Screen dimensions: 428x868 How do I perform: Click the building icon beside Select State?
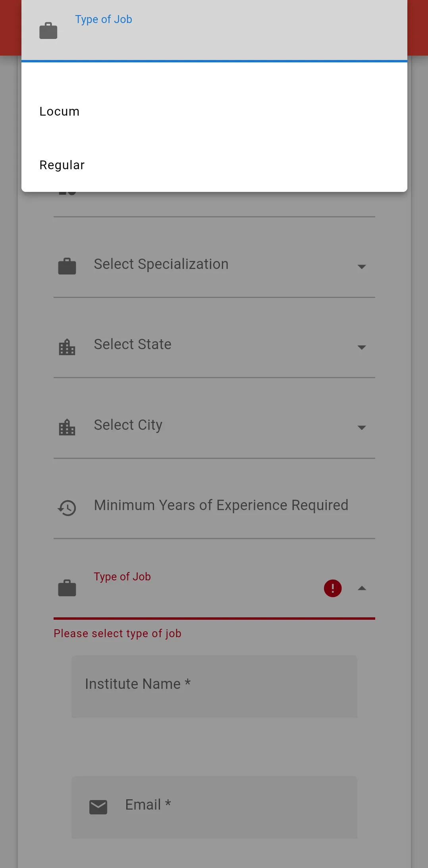tap(67, 347)
